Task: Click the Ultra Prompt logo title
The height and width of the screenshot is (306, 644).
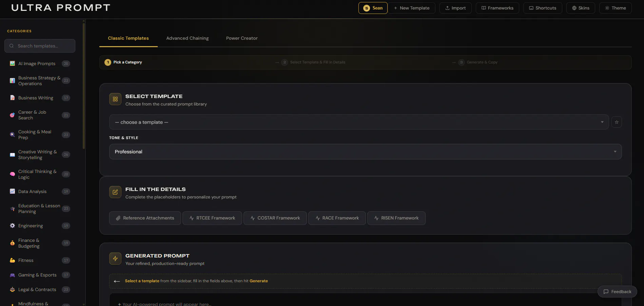Action: 61,8
